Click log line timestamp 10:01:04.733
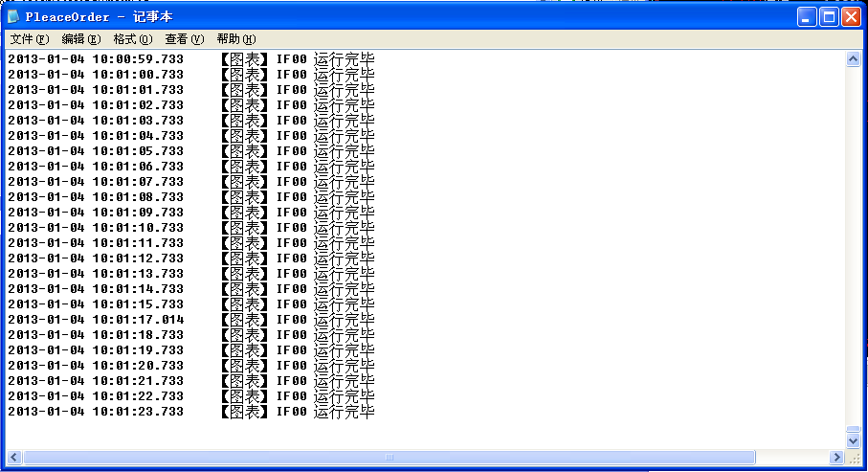 137,136
